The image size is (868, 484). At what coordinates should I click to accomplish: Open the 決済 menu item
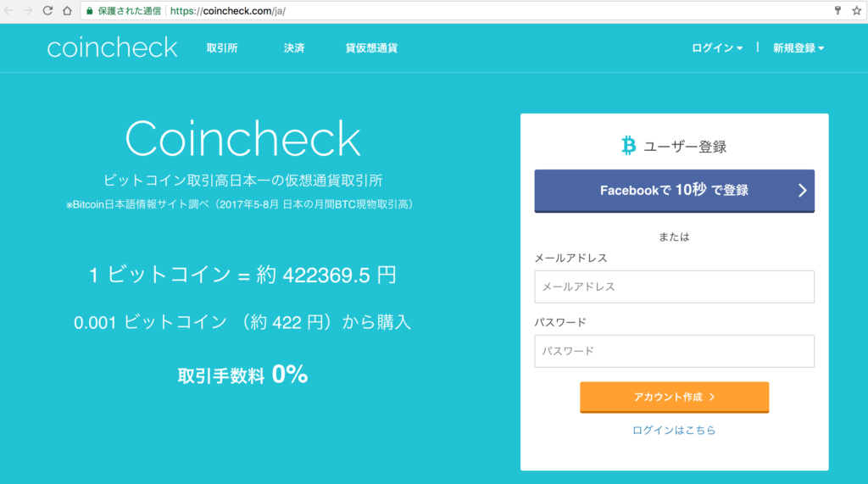294,48
